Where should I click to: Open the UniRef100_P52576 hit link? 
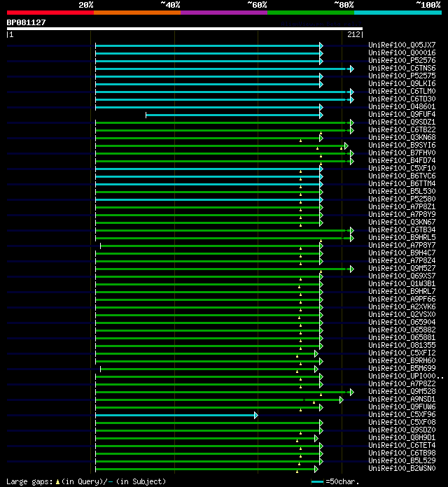402,61
